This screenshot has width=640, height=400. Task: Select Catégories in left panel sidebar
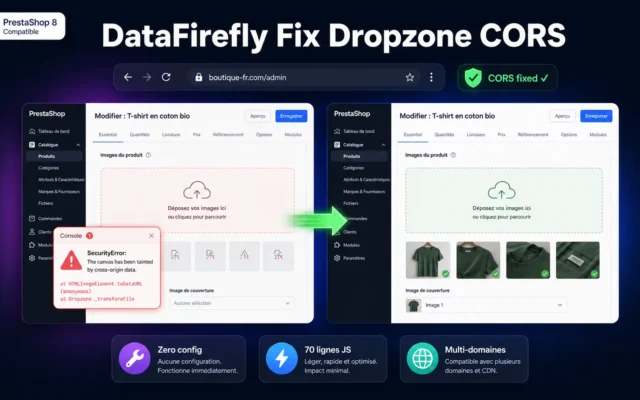(x=49, y=168)
